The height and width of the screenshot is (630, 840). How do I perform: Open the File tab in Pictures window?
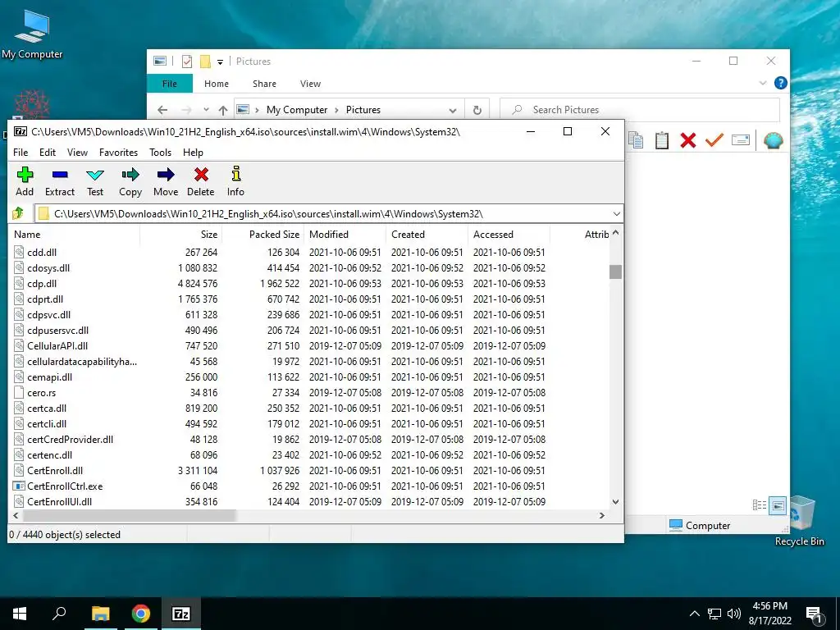tap(170, 84)
